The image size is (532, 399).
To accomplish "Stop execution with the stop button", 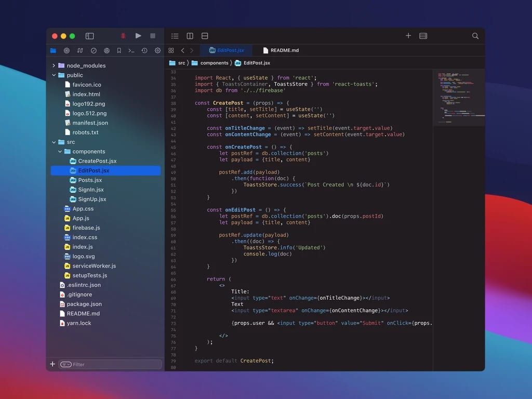I will (x=153, y=36).
